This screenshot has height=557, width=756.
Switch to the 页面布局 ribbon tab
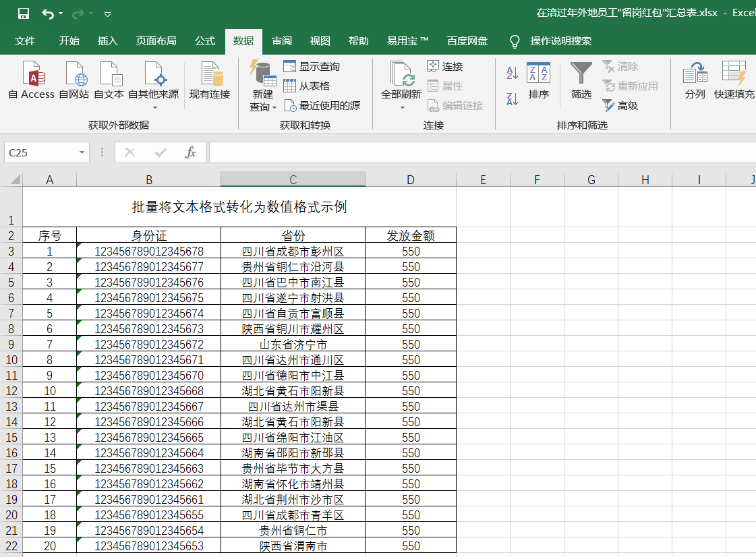coord(156,41)
